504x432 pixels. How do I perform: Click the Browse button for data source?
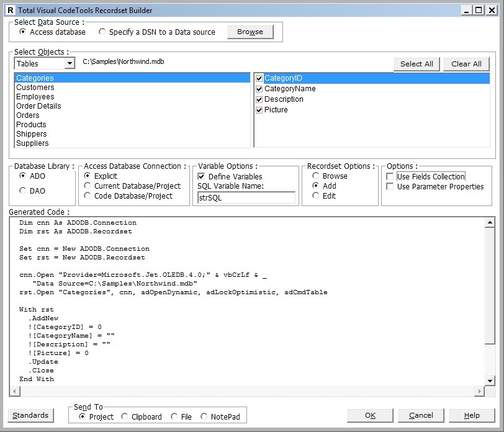tap(250, 32)
